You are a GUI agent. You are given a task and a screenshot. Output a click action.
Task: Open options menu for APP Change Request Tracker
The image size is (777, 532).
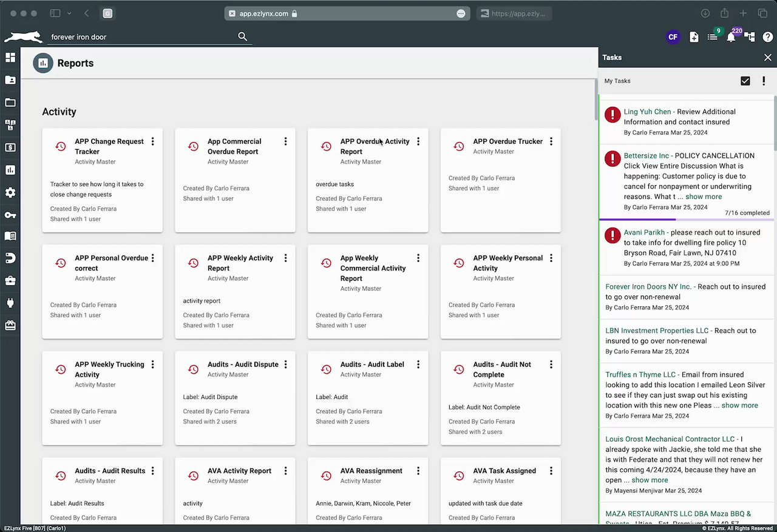[152, 141]
